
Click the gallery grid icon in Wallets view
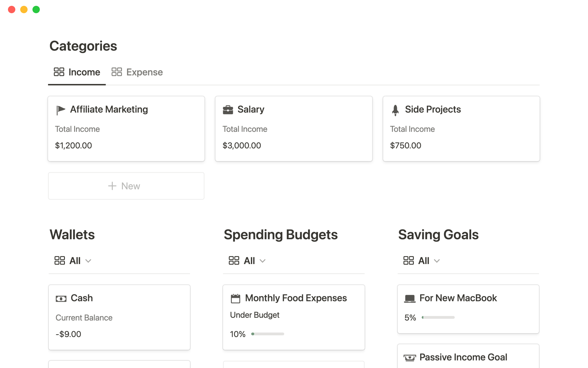[59, 261]
